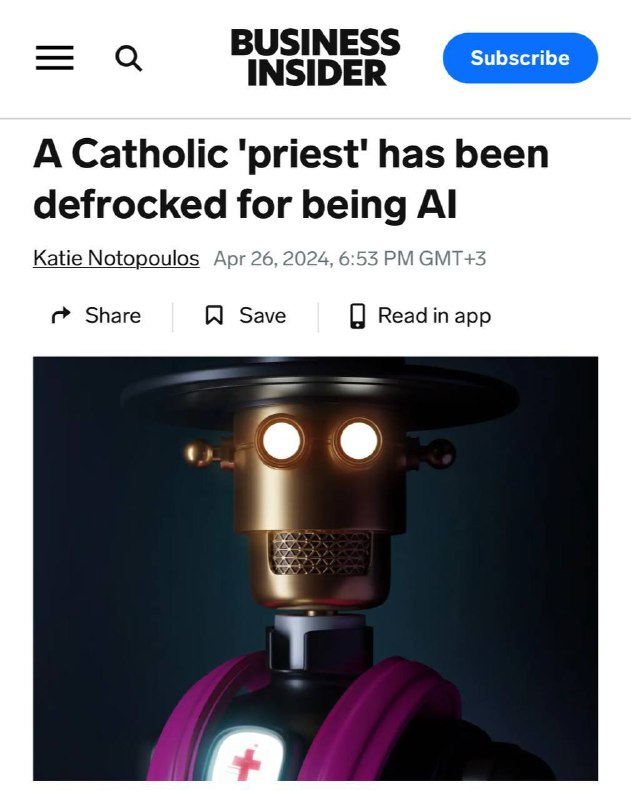Image resolution: width=631 pixels, height=800 pixels.
Task: Click the robot's right glowing eye
Action: pos(359,441)
